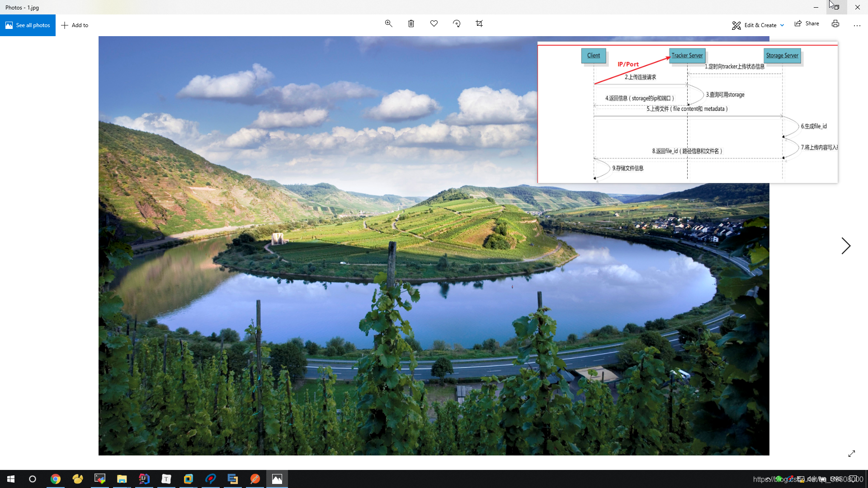Toggle the favorite heart icon
This screenshot has width=868, height=488.
434,24
